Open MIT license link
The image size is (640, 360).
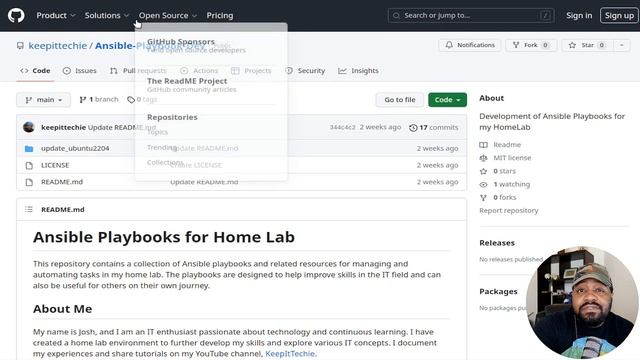(x=512, y=158)
